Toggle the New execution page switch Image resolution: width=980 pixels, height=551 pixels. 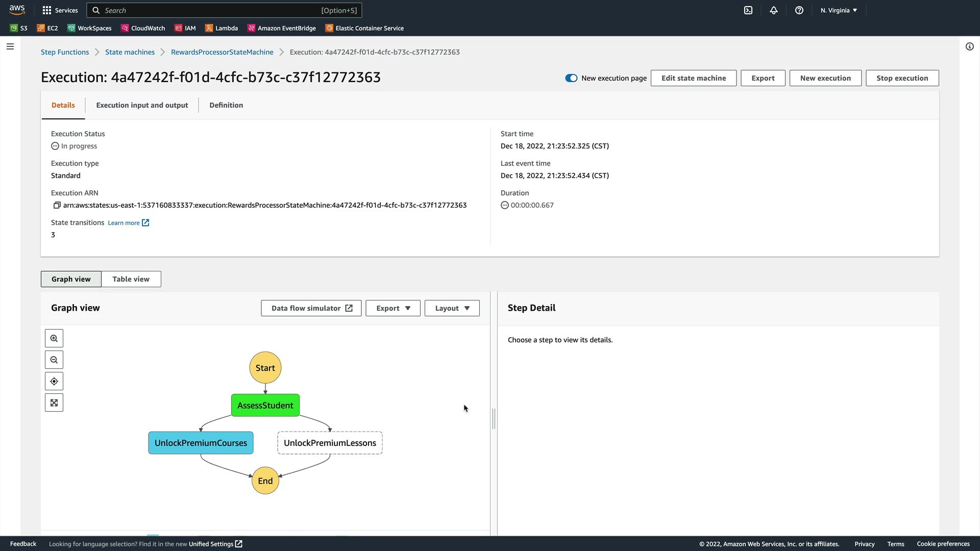(571, 78)
